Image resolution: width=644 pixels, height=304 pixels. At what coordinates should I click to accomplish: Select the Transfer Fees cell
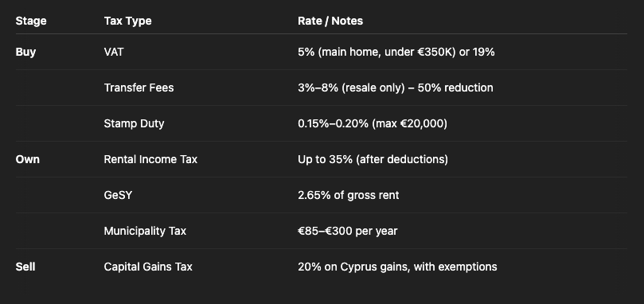(139, 88)
